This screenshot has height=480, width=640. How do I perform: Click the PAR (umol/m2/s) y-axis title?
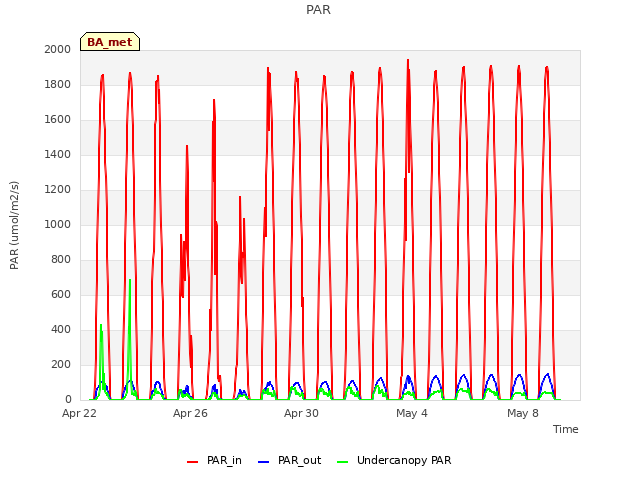pyautogui.click(x=14, y=225)
